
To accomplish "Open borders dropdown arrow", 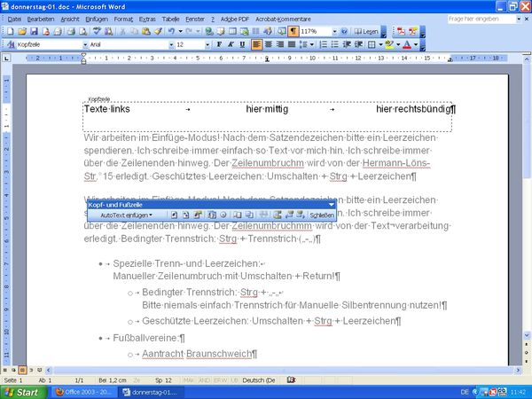I will pyautogui.click(x=380, y=44).
